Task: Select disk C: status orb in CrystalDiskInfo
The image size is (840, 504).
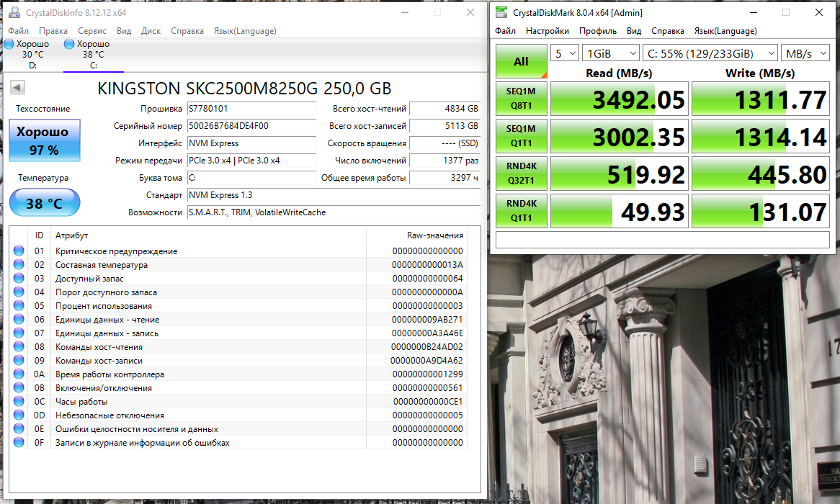Action: pyautogui.click(x=69, y=44)
